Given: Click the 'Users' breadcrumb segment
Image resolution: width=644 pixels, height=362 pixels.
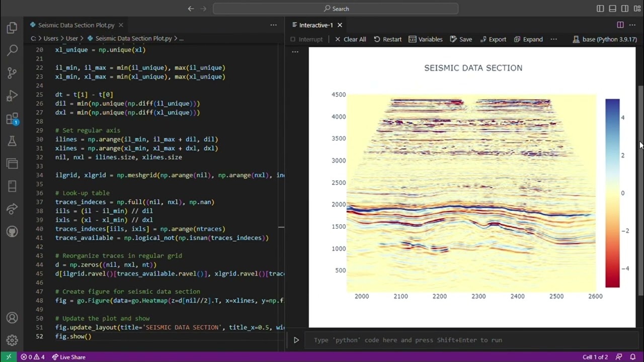Looking at the screenshot, I should point(51,38).
